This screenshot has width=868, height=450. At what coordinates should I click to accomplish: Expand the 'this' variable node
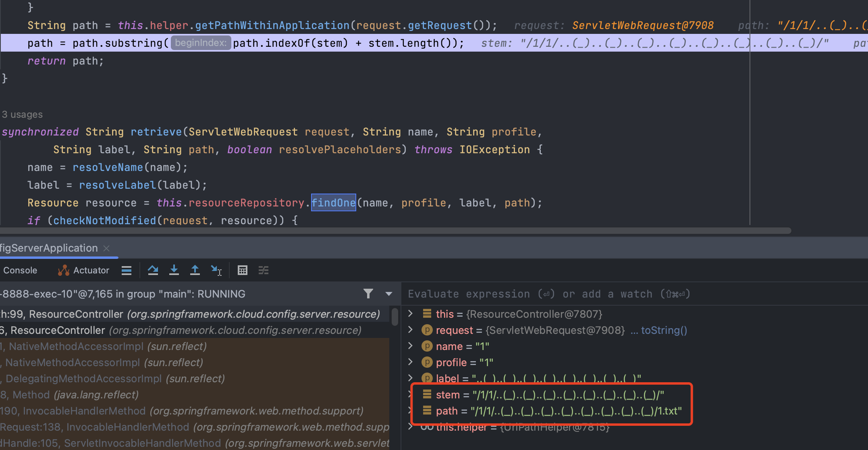click(411, 313)
